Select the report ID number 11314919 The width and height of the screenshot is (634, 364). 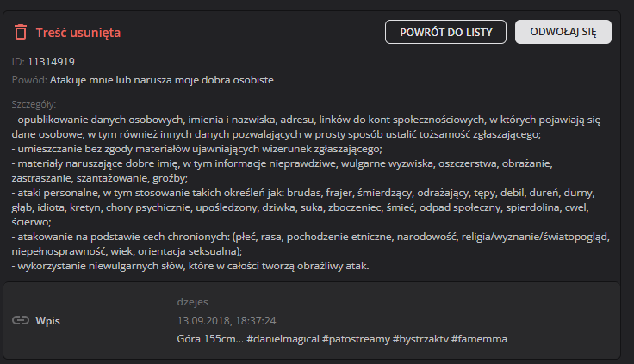click(x=51, y=61)
